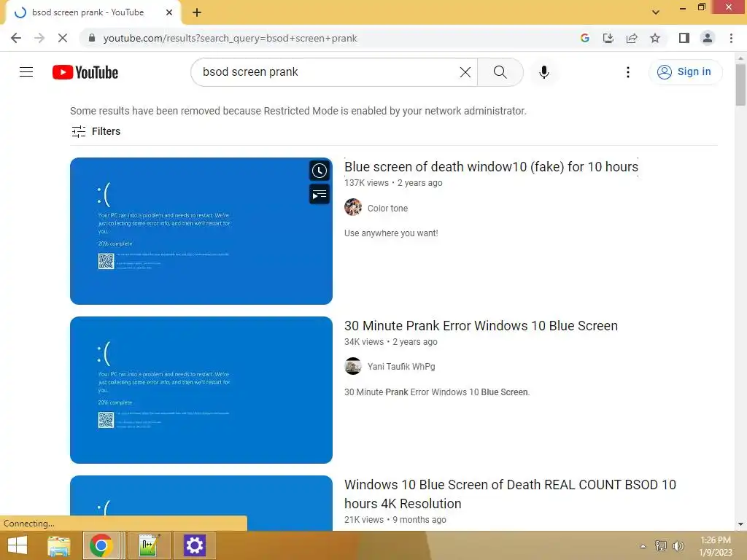Image resolution: width=747 pixels, height=560 pixels.
Task: Click the address bar URL
Action: click(230, 38)
